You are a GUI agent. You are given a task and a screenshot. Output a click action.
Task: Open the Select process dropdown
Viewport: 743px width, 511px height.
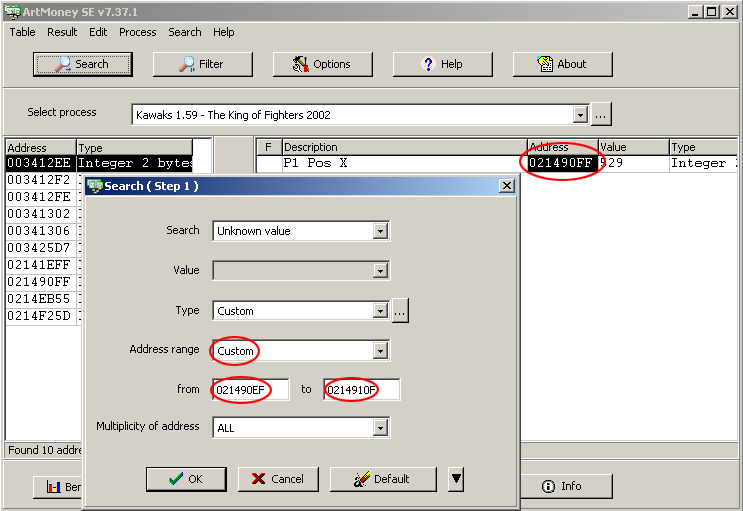[x=580, y=115]
